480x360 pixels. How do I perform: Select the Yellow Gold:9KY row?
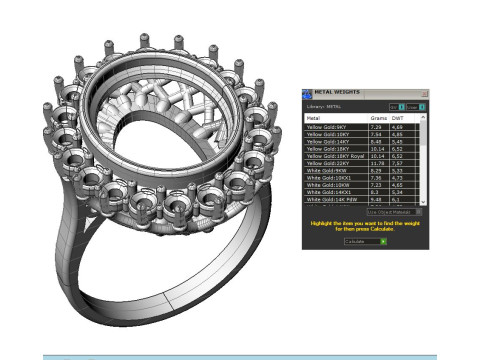(362, 127)
